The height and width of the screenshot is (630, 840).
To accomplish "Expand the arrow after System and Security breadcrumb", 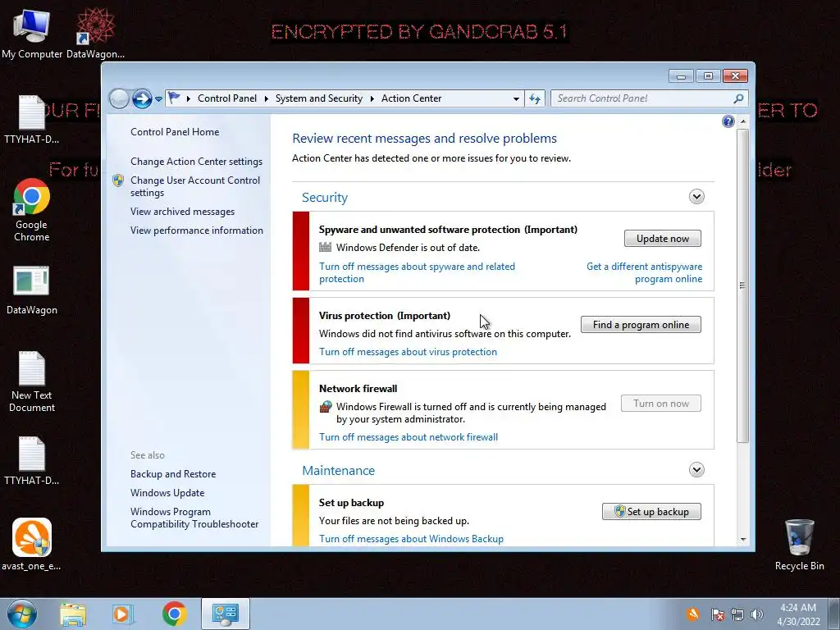I will pyautogui.click(x=372, y=98).
